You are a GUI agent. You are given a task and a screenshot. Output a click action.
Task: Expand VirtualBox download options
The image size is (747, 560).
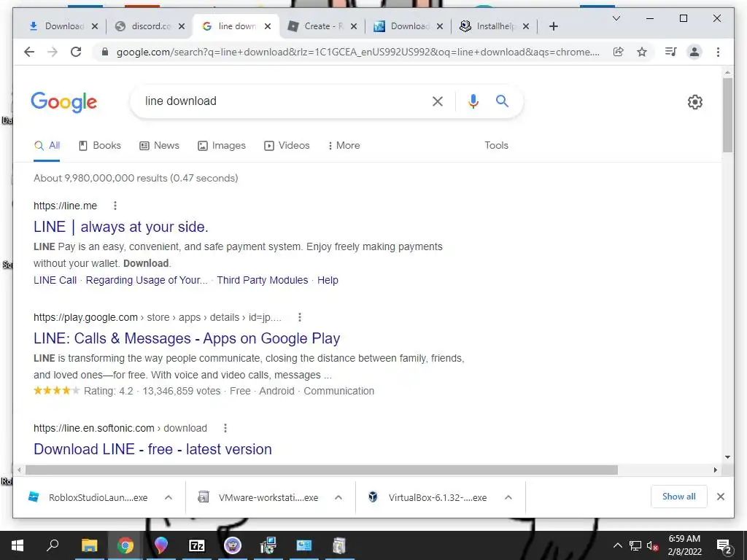coord(508,497)
